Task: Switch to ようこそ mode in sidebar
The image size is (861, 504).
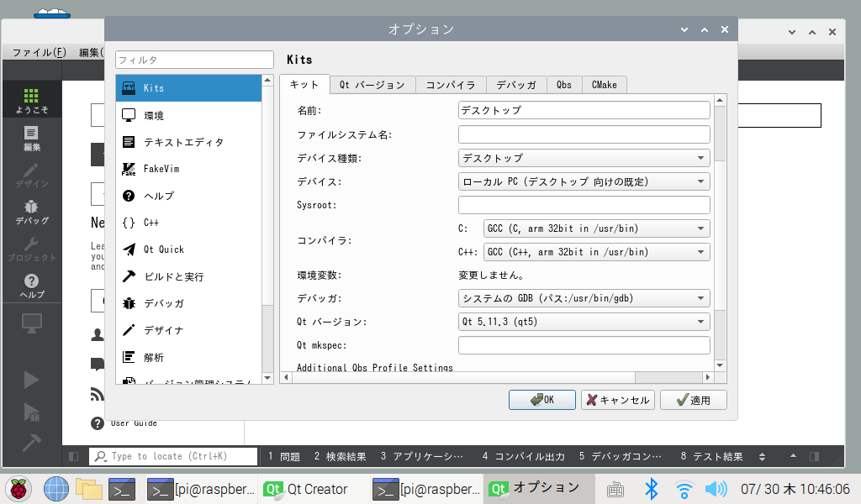Action: click(x=32, y=100)
